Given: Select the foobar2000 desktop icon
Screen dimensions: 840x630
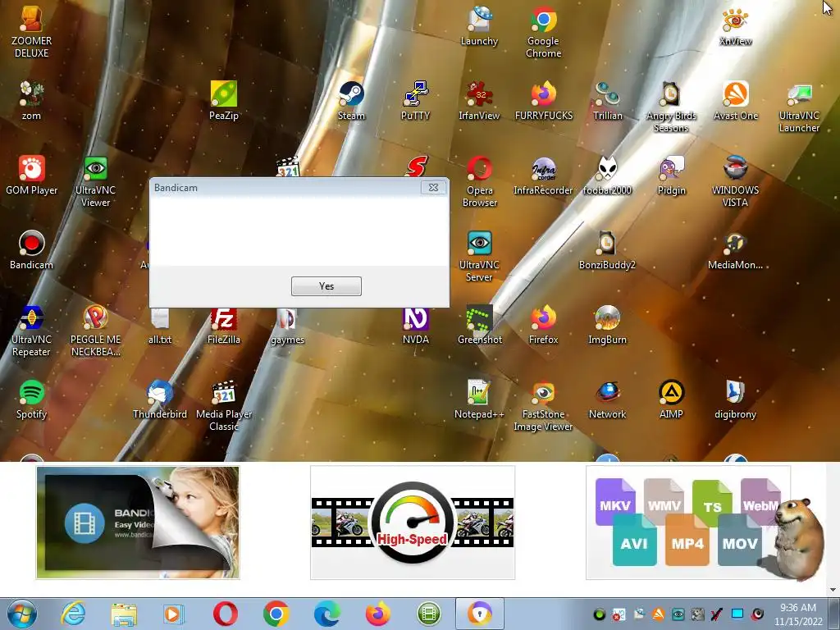Looking at the screenshot, I should point(608,176).
